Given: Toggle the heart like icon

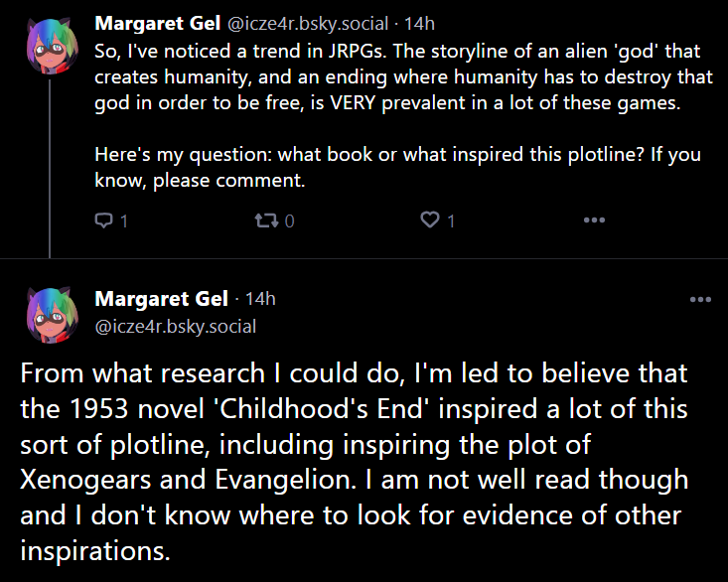Looking at the screenshot, I should (430, 219).
